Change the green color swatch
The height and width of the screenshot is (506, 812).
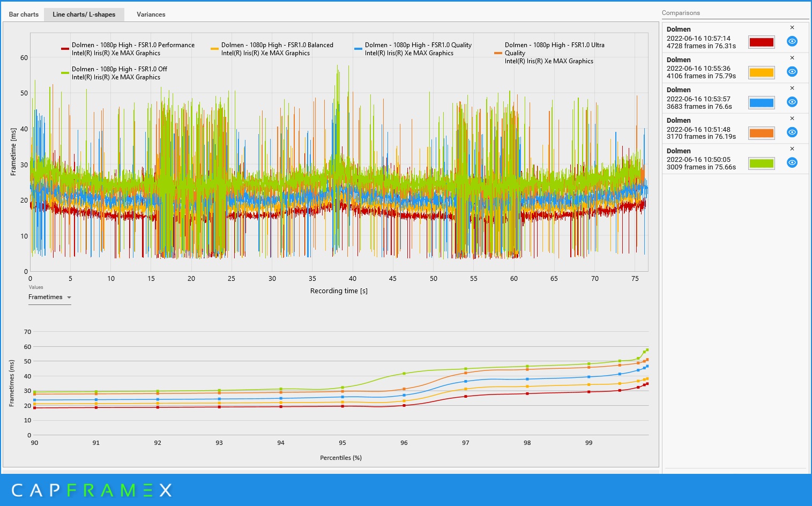[x=761, y=163]
